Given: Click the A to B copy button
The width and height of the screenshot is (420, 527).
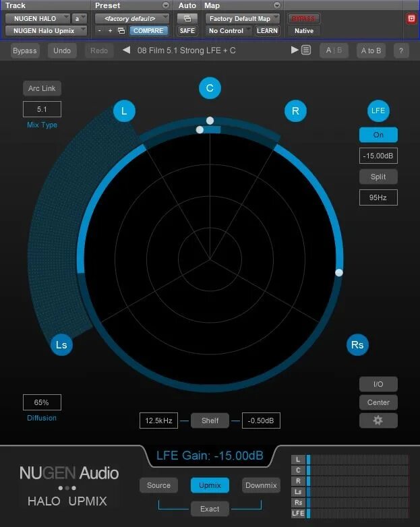Looking at the screenshot, I should click(x=371, y=51).
